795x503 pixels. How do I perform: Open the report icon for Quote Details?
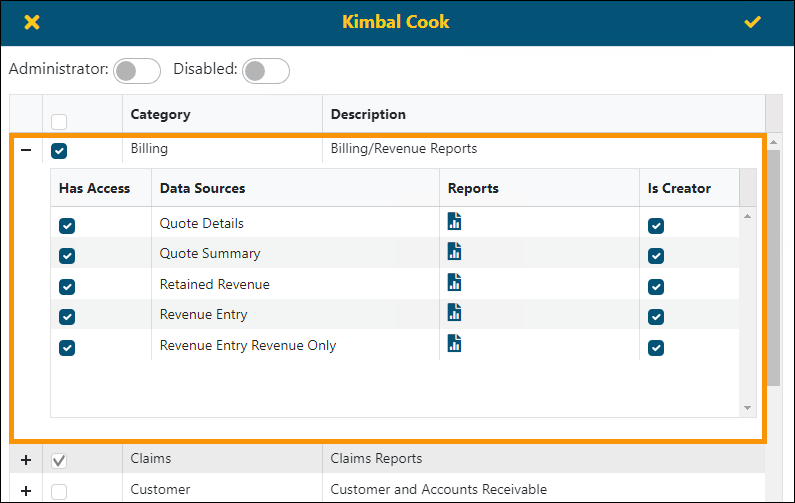tap(454, 223)
